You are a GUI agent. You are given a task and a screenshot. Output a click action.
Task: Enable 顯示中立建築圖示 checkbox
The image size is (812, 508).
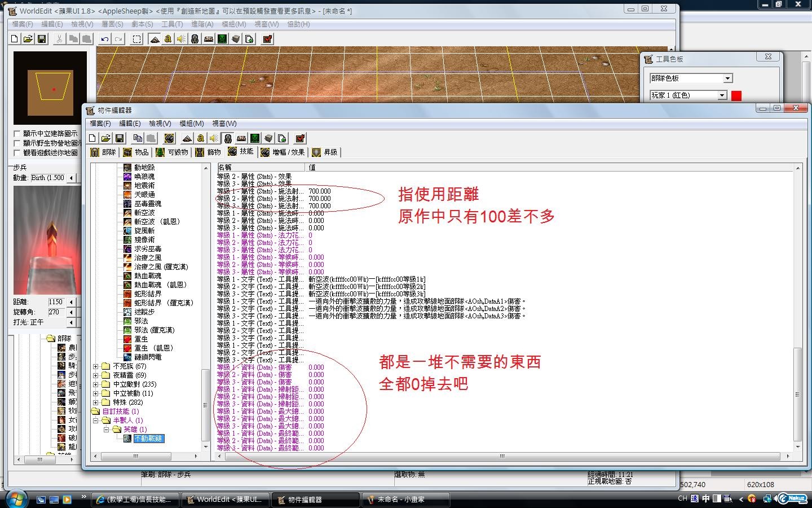coord(17,134)
